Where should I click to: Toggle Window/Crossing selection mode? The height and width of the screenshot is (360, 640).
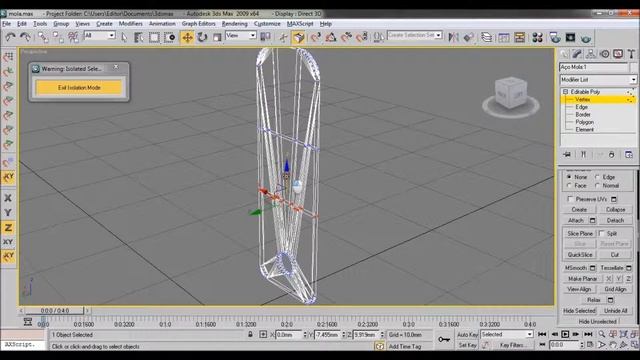[x=170, y=38]
